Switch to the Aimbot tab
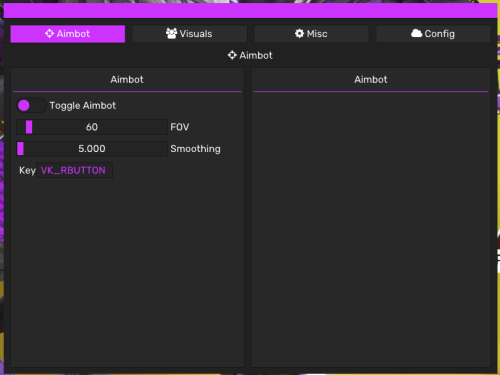Viewport: 500px width, 375px height. [x=68, y=34]
